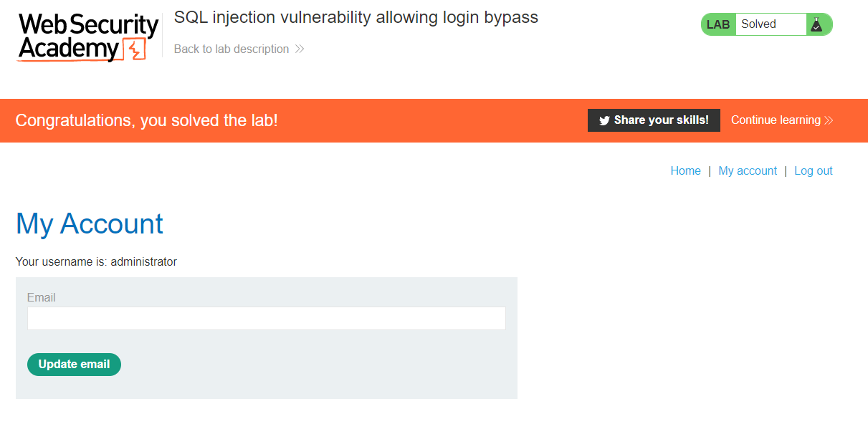Click chevrons after Continue learning
This screenshot has height=424, width=868.
(829, 120)
